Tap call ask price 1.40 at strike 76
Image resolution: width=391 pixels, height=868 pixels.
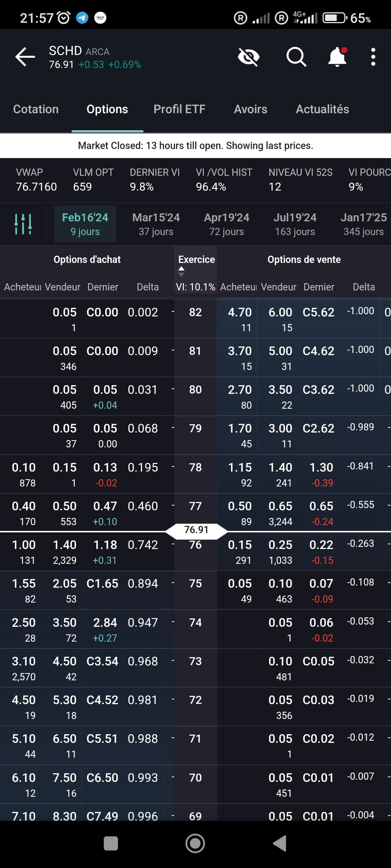[x=64, y=545]
